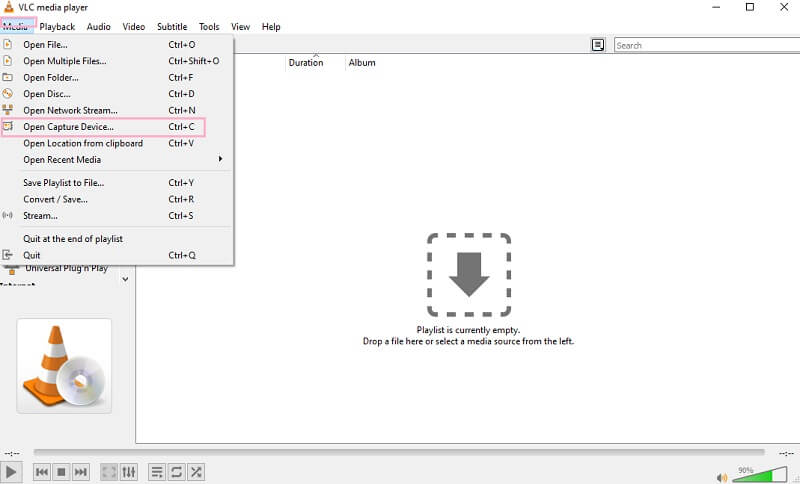800x484 pixels.
Task: Toggle fullscreen video button
Action: (109, 472)
